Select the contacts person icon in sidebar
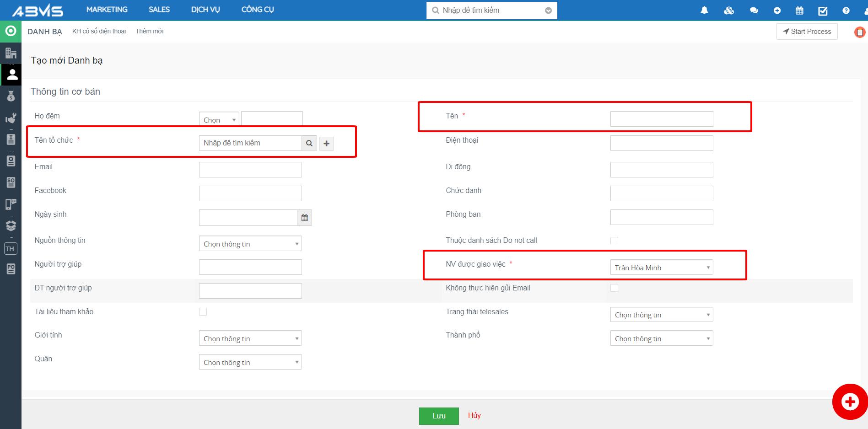This screenshot has width=868, height=429. point(11,75)
